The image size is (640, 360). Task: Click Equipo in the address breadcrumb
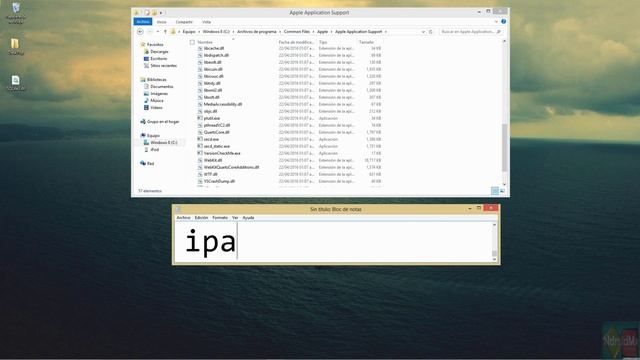pos(189,31)
